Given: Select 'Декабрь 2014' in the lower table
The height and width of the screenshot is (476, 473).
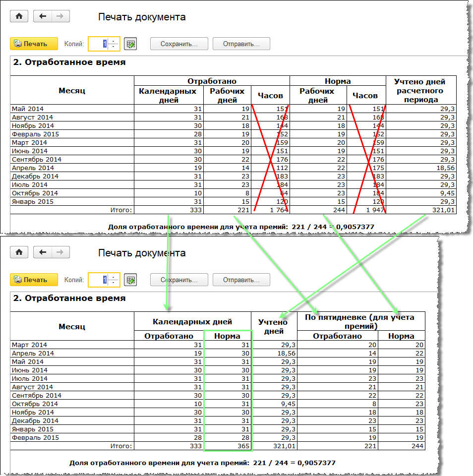Looking at the screenshot, I should (x=35, y=420).
